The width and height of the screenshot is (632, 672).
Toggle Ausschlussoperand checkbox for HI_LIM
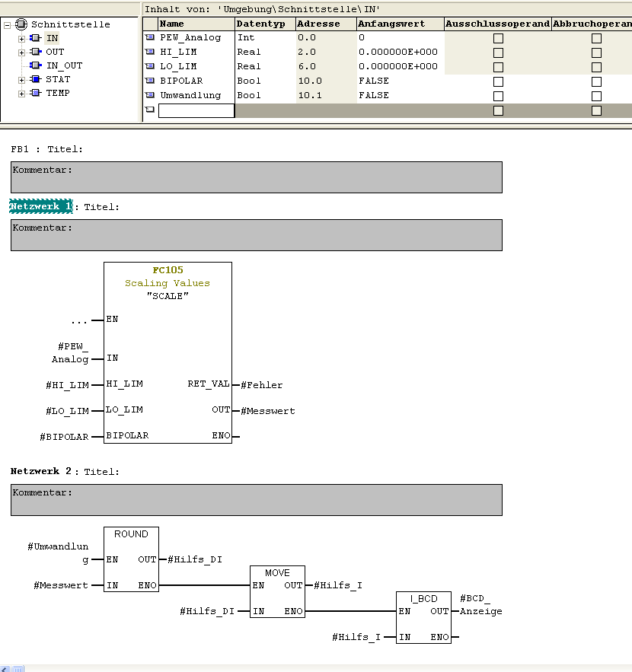pos(498,53)
